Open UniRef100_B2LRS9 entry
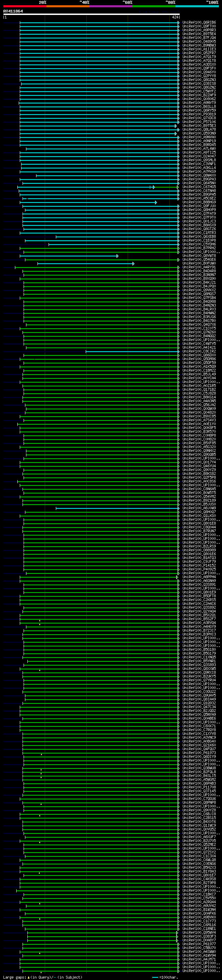This screenshot has height=980, width=222. click(x=199, y=547)
